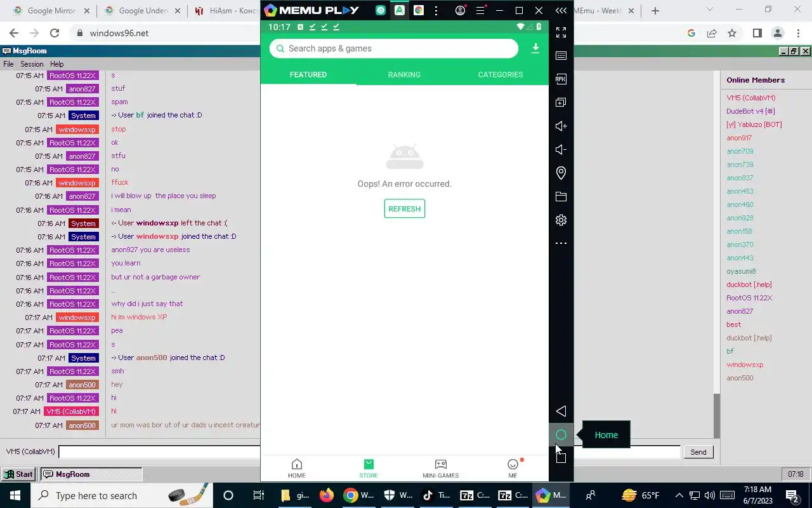Screen dimensions: 812x508
Task: Click the REFRESH button
Action: (x=405, y=209)
